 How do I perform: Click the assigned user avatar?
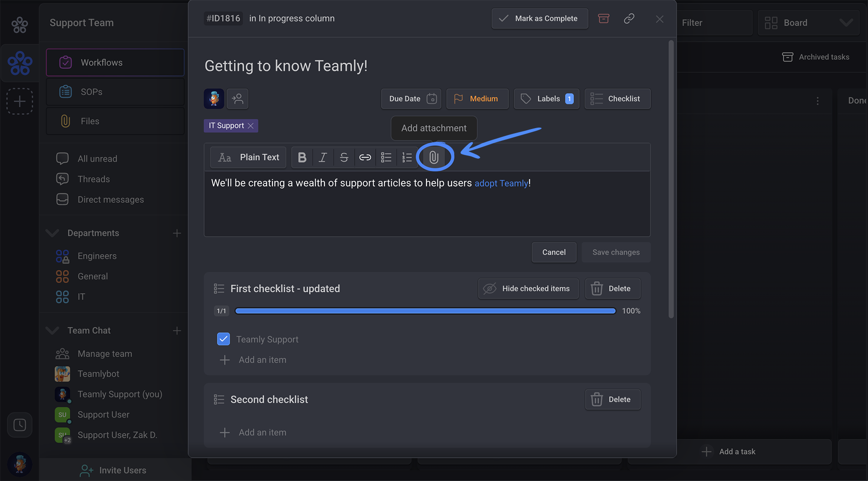tap(214, 98)
